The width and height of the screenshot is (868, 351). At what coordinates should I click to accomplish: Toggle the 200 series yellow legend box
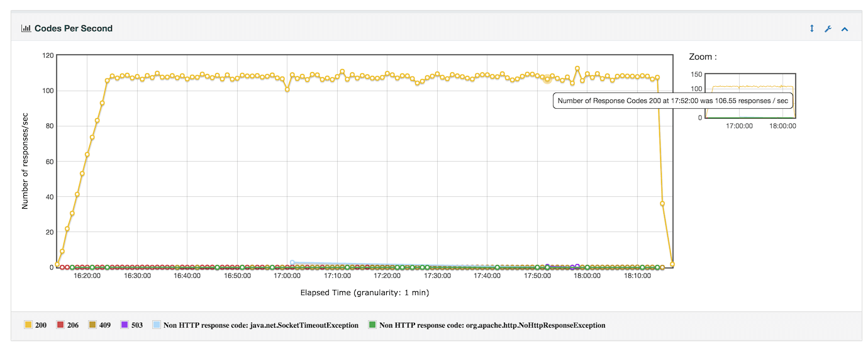(28, 325)
